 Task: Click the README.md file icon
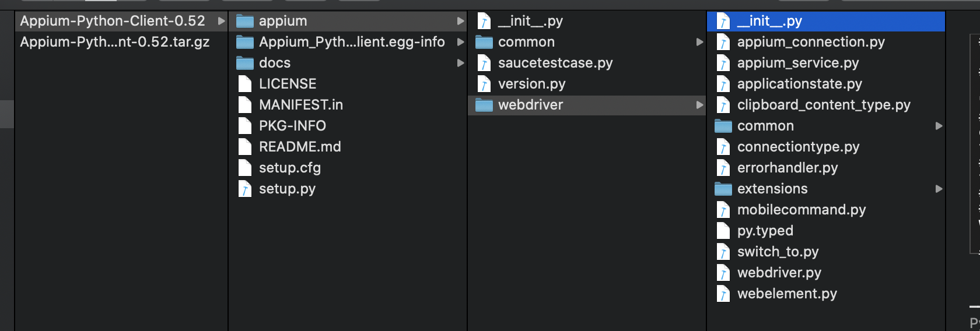[x=244, y=147]
